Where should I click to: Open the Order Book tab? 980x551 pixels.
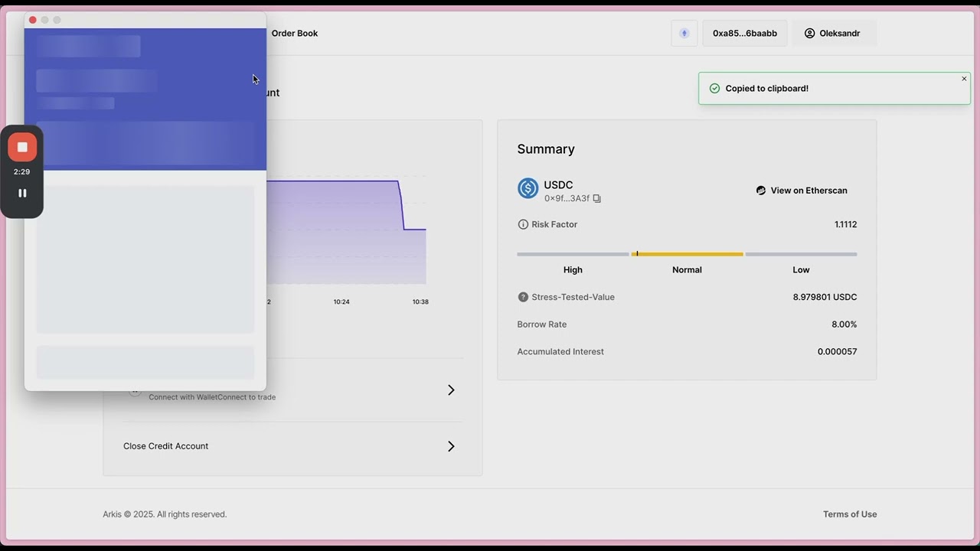click(295, 33)
